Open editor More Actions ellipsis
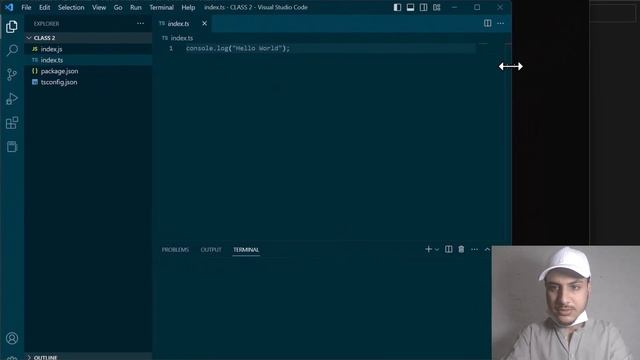 [500, 23]
